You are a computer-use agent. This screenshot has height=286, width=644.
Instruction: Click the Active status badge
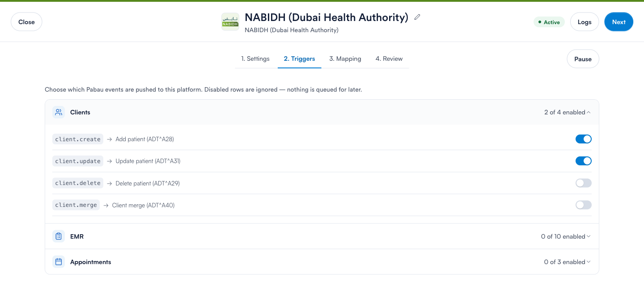[549, 22]
